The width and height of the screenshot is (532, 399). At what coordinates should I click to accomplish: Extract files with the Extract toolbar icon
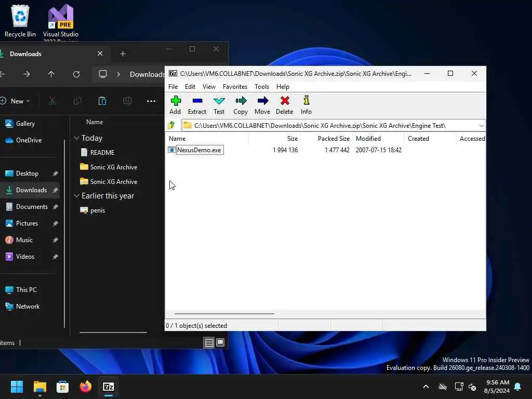click(x=197, y=105)
